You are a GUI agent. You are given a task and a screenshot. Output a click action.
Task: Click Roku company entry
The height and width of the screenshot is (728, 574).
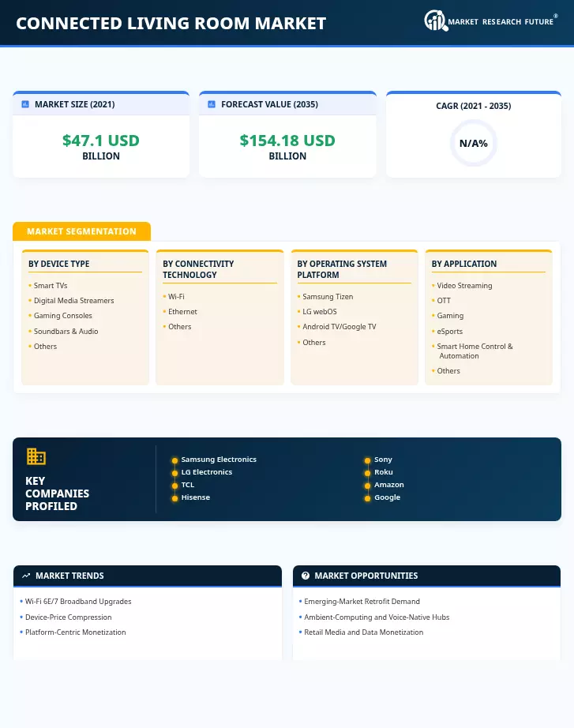(x=384, y=471)
